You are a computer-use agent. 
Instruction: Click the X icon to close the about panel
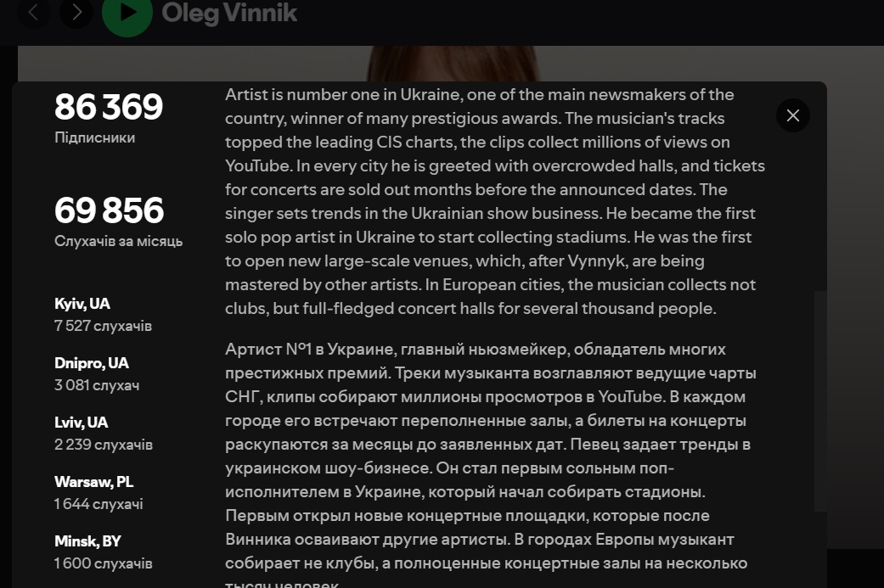(792, 115)
